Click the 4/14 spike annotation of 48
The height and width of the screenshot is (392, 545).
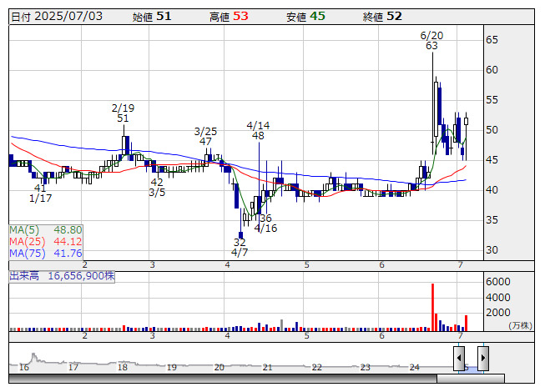point(258,130)
